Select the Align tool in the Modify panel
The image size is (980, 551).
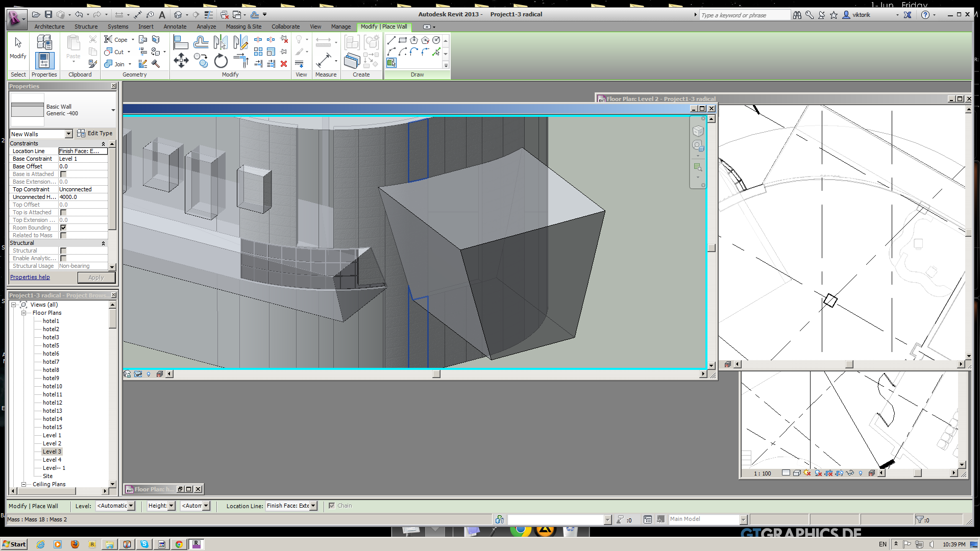coord(181,42)
